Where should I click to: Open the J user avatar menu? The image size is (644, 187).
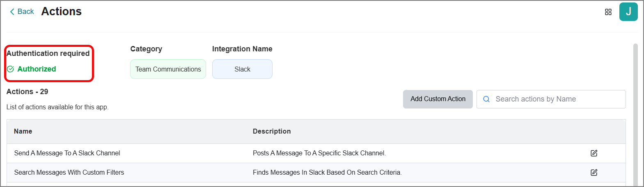pyautogui.click(x=628, y=12)
